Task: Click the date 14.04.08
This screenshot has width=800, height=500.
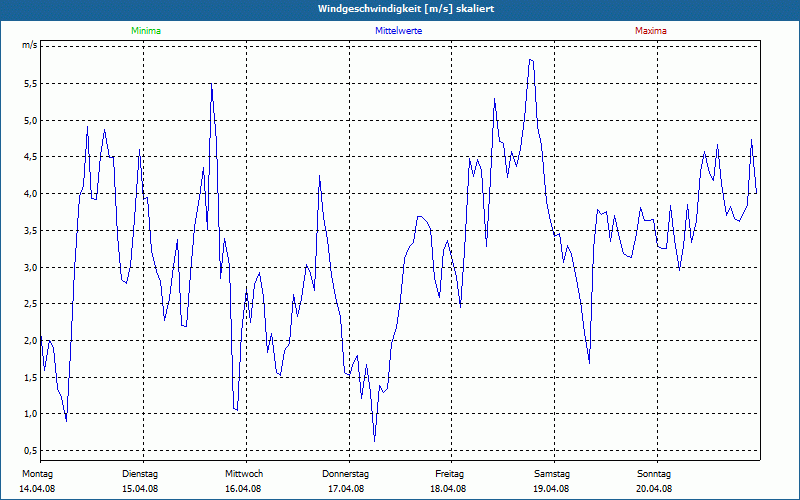Action: tap(37, 489)
